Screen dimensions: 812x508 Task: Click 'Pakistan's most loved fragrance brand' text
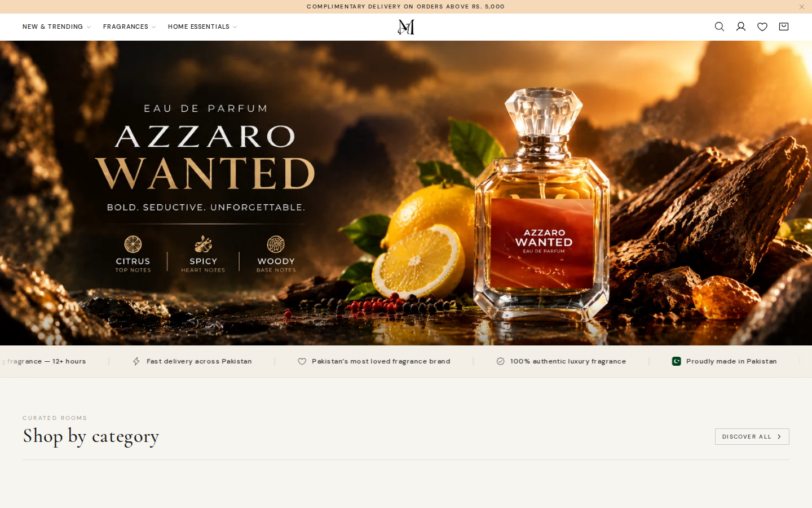pos(381,361)
